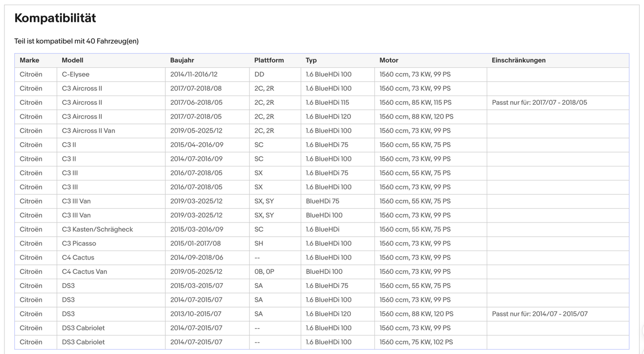Click the text about 40 compatible vehicles
The width and height of the screenshot is (644, 354).
pyautogui.click(x=76, y=41)
